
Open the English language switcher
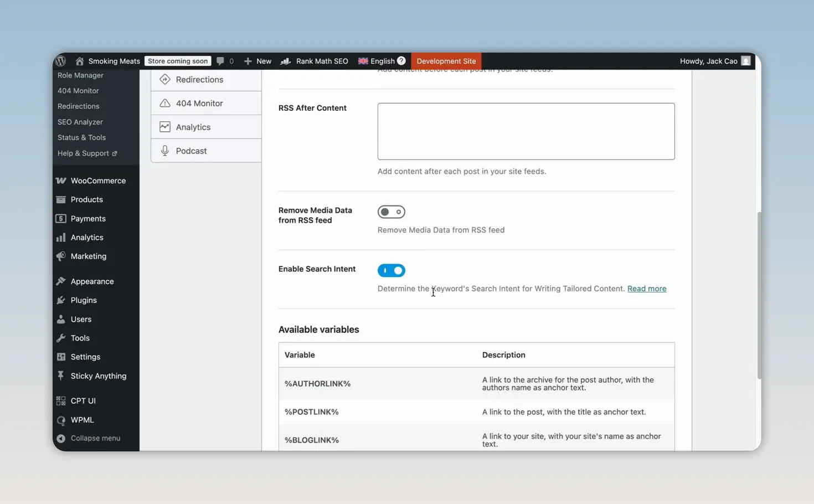[383, 61]
